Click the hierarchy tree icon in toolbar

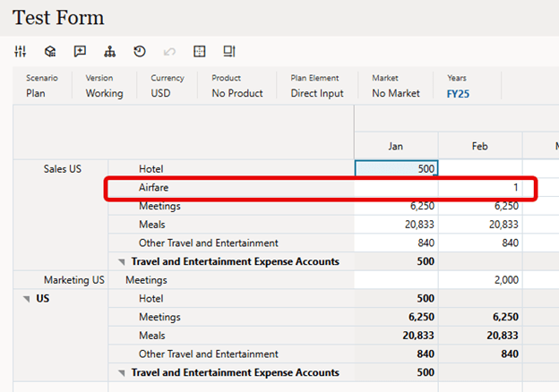[109, 51]
